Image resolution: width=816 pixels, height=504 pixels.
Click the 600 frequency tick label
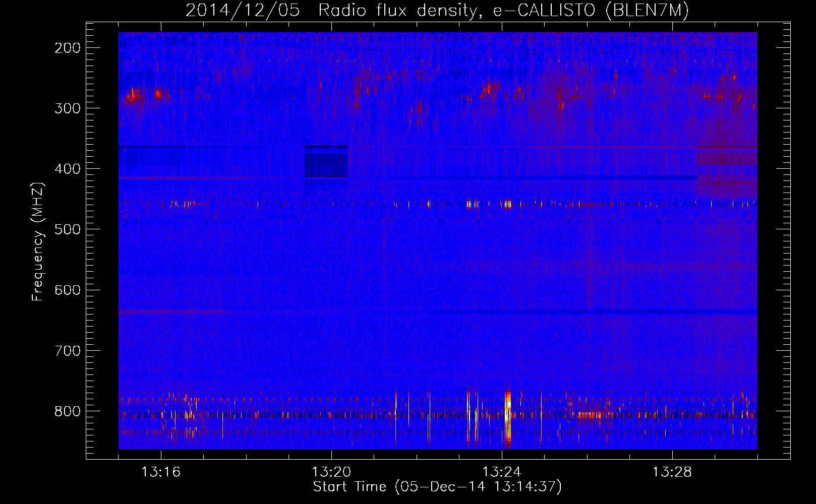68,290
